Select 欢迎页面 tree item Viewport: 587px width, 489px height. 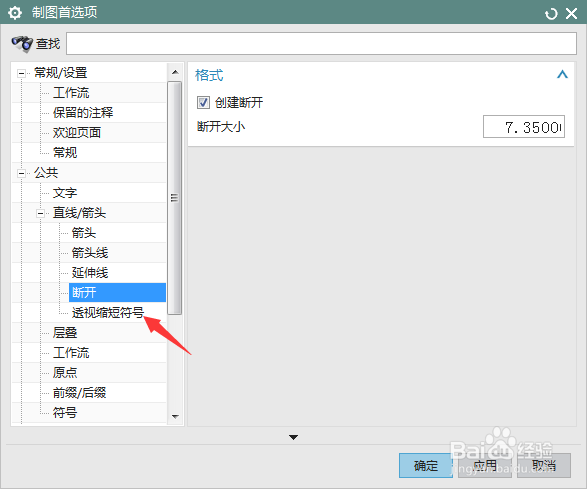(77, 133)
